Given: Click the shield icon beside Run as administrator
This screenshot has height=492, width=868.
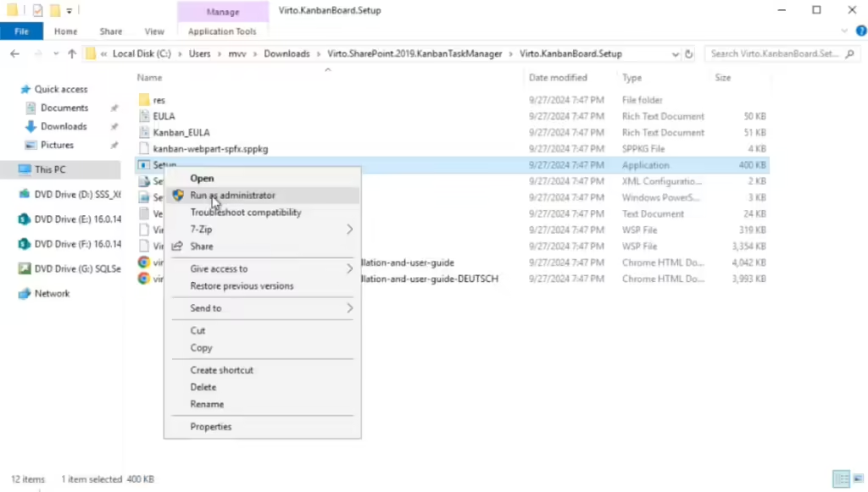Looking at the screenshot, I should 178,195.
